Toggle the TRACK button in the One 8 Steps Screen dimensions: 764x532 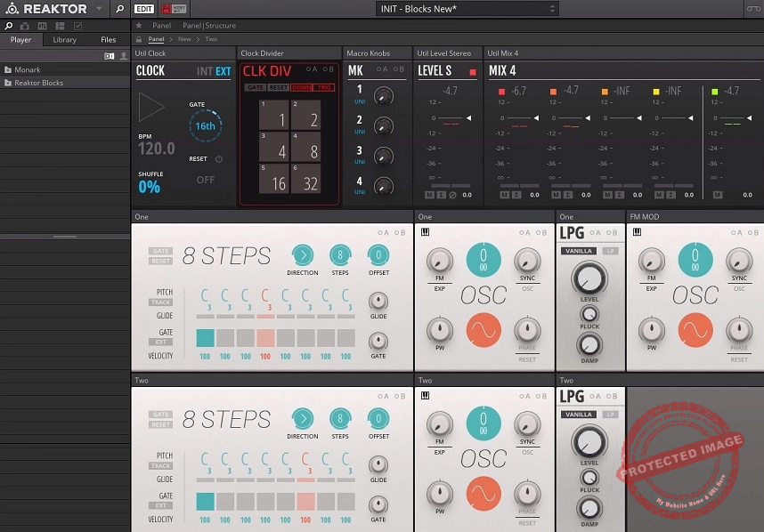coord(160,302)
